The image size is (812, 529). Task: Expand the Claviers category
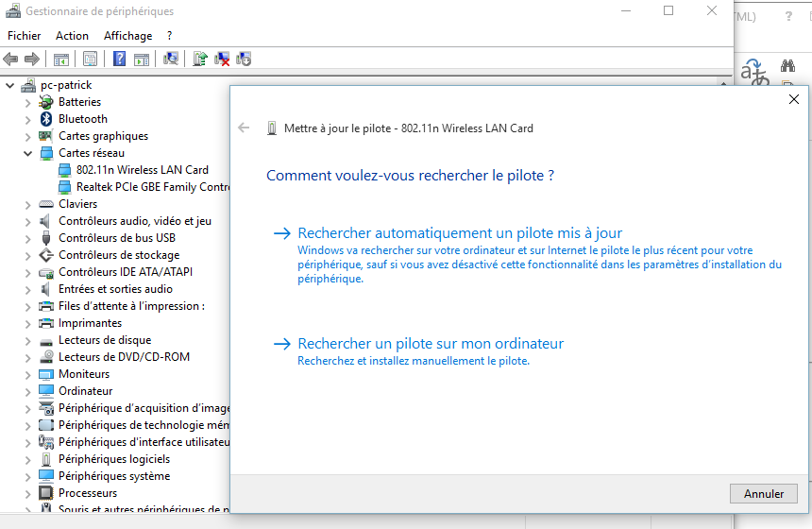(27, 204)
